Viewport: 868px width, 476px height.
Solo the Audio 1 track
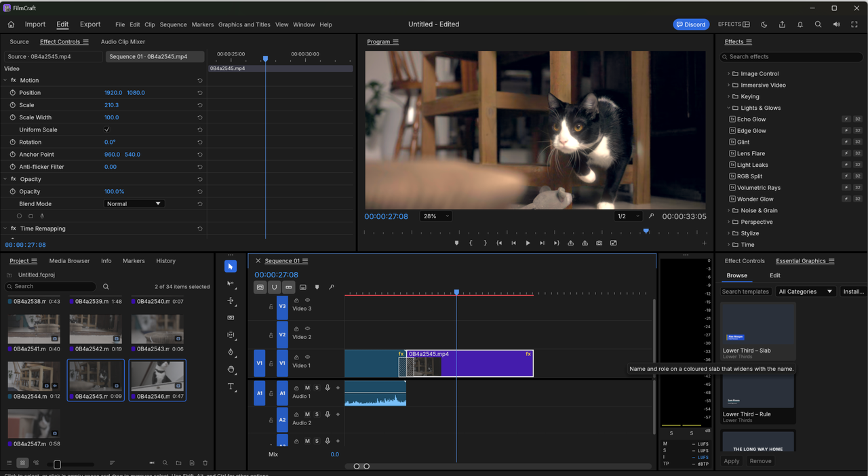click(317, 388)
